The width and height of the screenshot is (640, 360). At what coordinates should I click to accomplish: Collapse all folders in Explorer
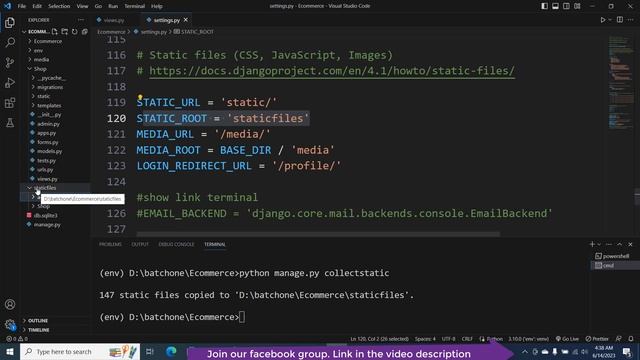(x=84, y=31)
